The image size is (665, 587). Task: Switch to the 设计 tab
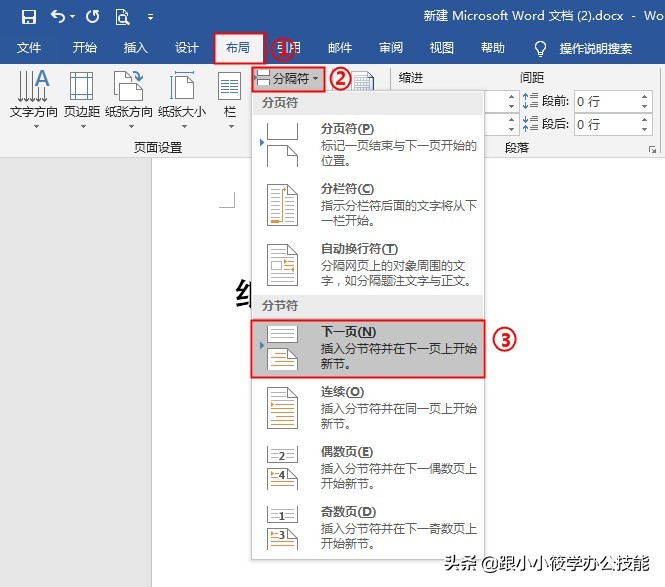187,48
